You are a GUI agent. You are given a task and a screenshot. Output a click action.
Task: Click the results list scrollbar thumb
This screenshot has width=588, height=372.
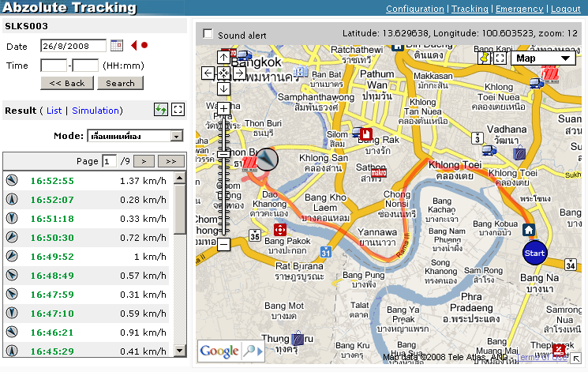coord(180,209)
